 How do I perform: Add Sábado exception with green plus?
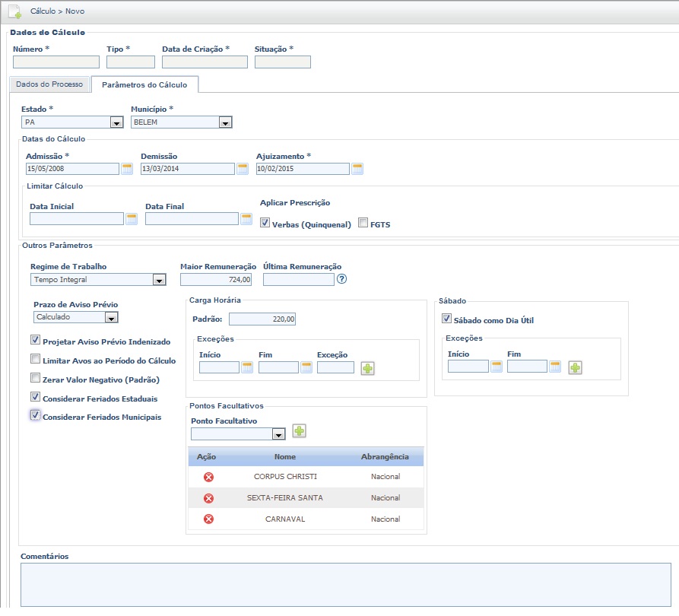click(x=575, y=368)
